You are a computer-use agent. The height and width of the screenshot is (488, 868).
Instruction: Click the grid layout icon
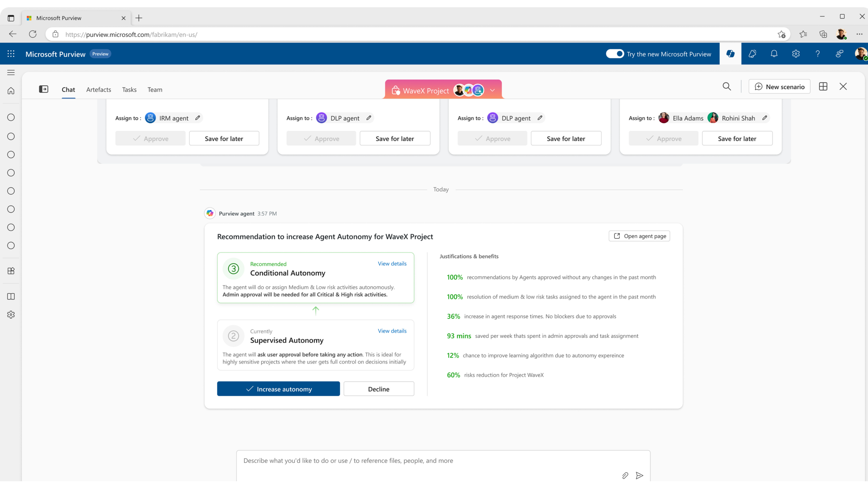point(823,87)
